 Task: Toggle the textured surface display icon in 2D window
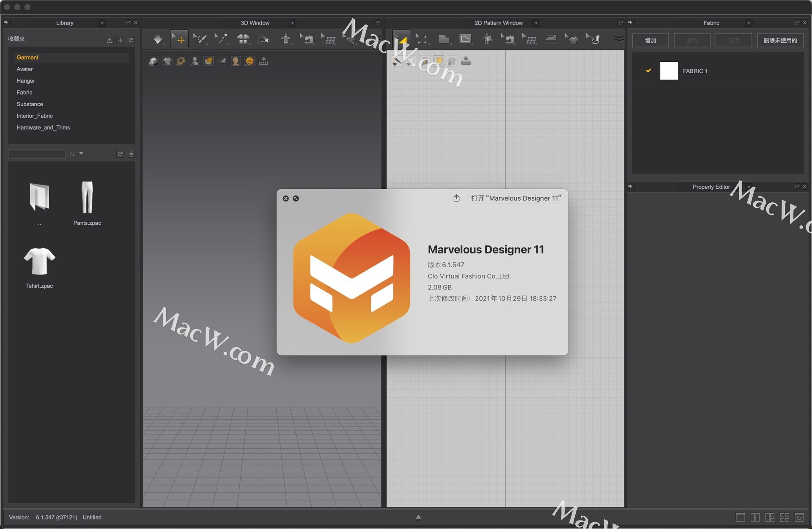438,61
